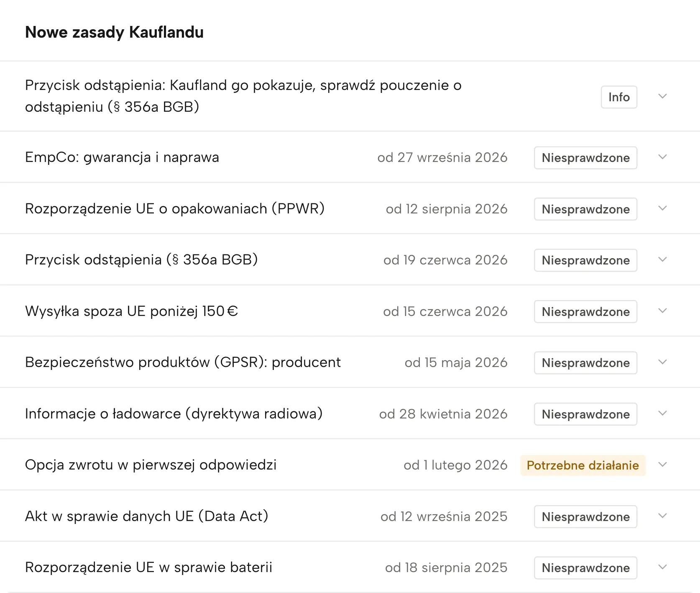Screen dimensions: 700x593
Task: Expand the Przycisk odstąpienia Info row chevron
Action: [662, 96]
